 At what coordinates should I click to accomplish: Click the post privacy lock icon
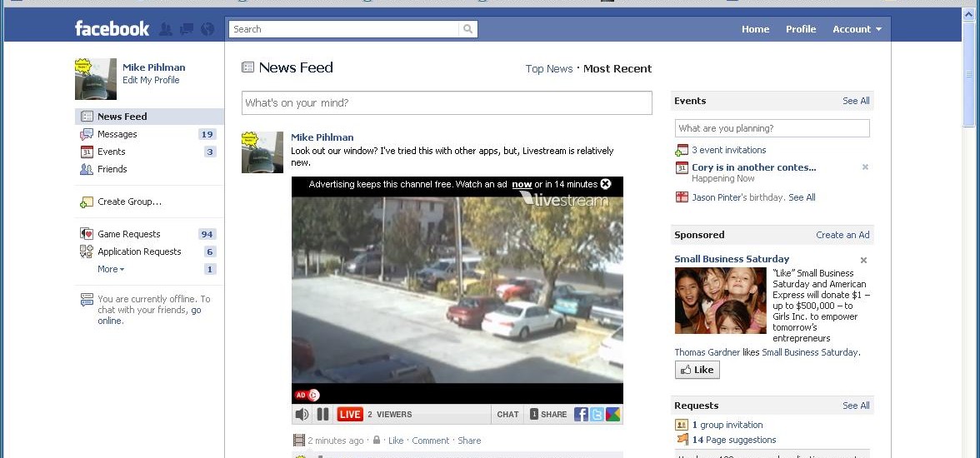(377, 441)
